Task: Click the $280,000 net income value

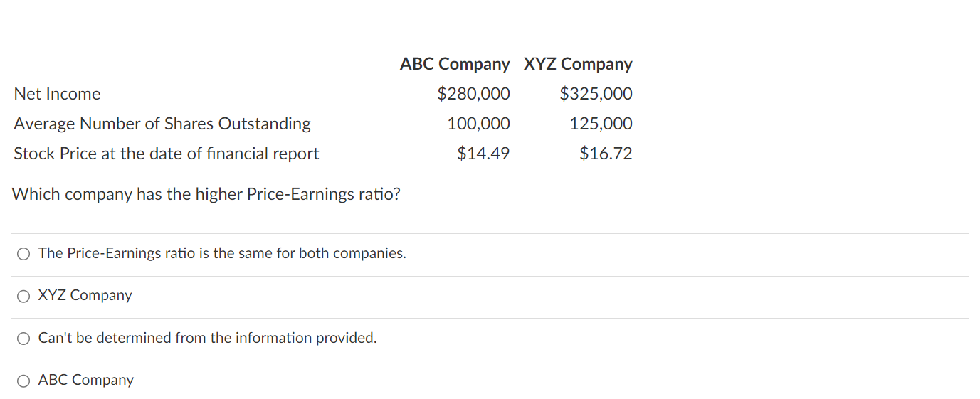Action: click(473, 94)
